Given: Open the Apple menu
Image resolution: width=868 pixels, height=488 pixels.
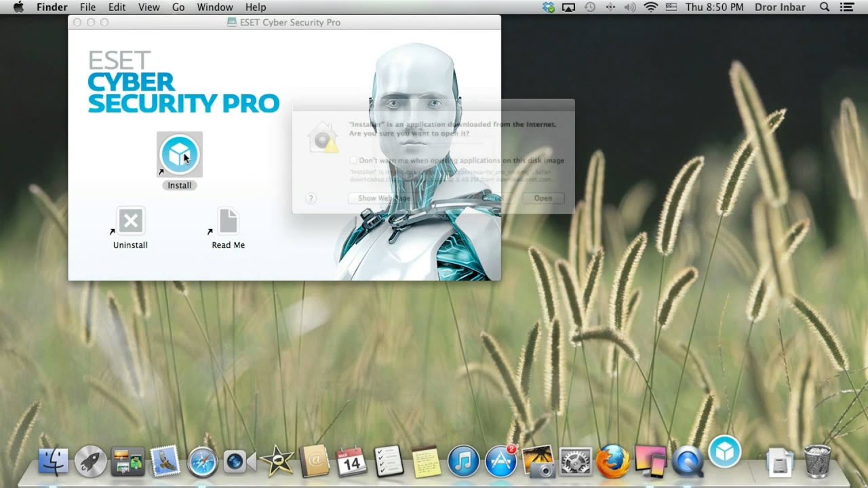Looking at the screenshot, I should (x=18, y=7).
